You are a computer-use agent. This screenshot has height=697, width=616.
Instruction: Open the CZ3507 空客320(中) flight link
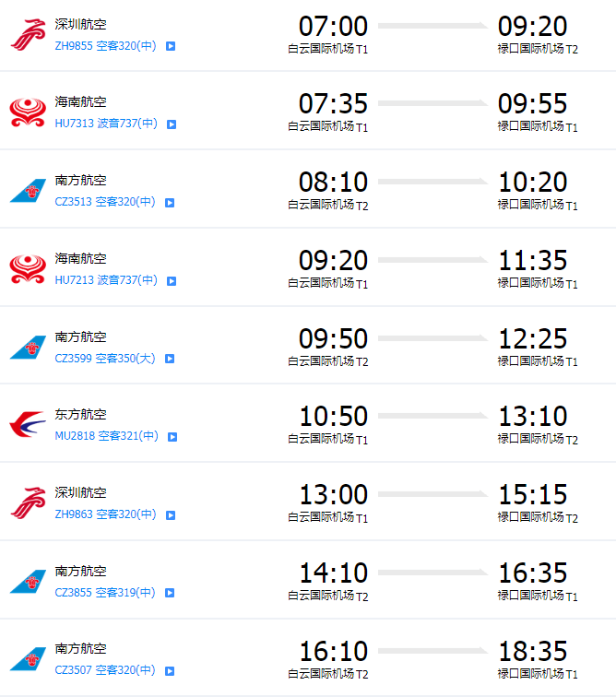point(105,670)
